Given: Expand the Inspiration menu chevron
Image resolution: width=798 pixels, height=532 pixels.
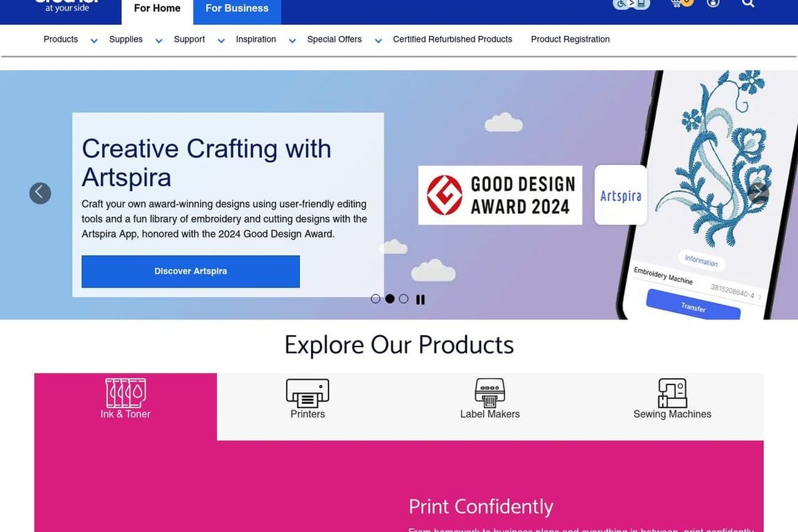Looking at the screenshot, I should (292, 42).
